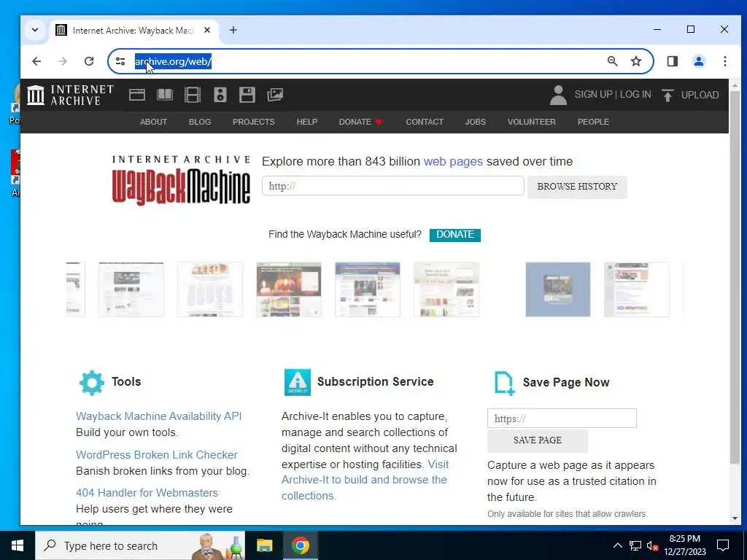Reload the page with refresh icon
This screenshot has width=747, height=560.
click(x=88, y=61)
